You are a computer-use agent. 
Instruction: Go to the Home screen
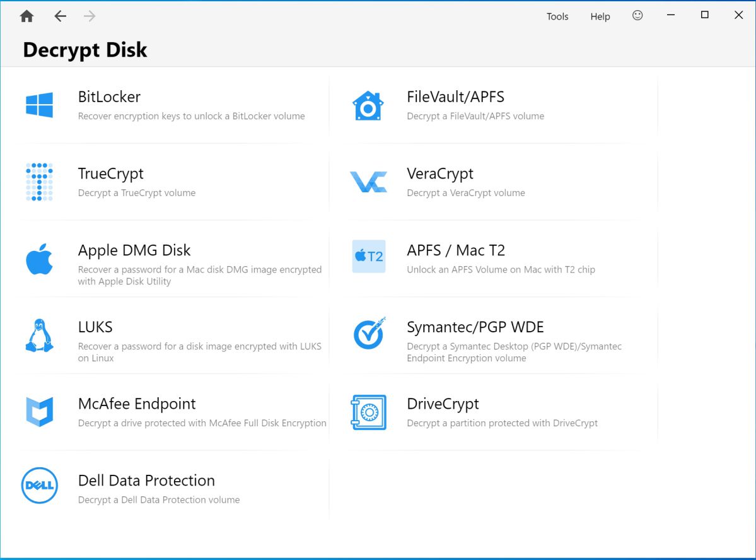(x=26, y=16)
